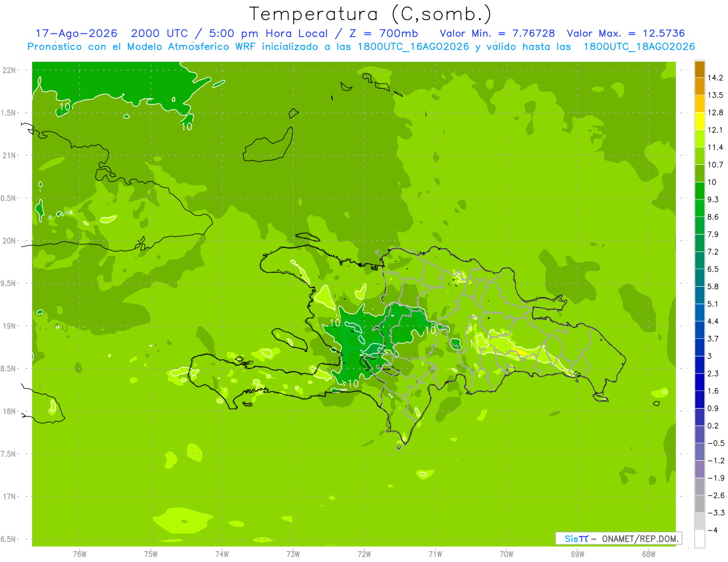The image size is (728, 562).
Task: Click the "73W" longitude axis label
Action: 293,554
